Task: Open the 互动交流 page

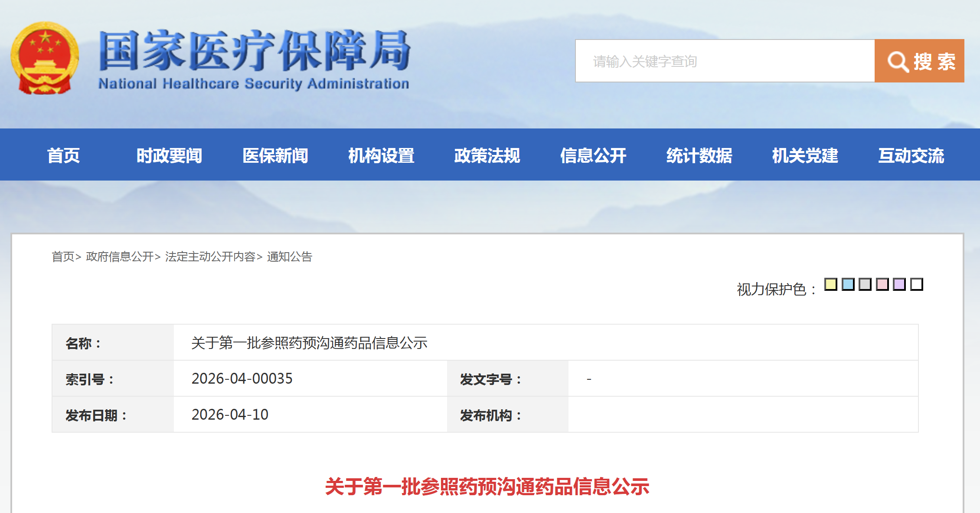Action: point(911,155)
